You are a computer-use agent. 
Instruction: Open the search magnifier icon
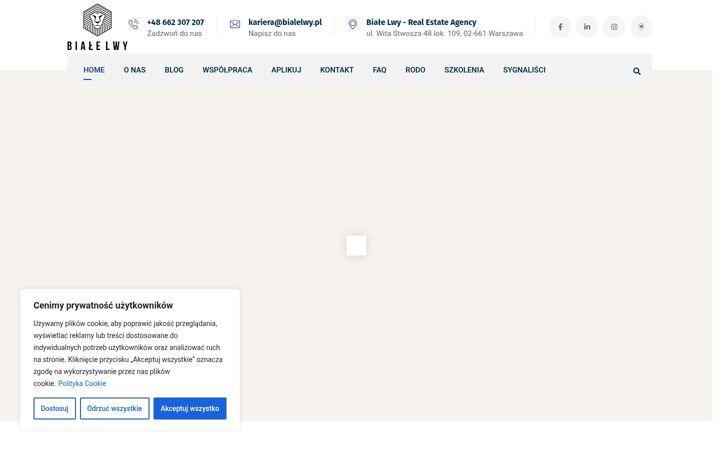point(637,71)
